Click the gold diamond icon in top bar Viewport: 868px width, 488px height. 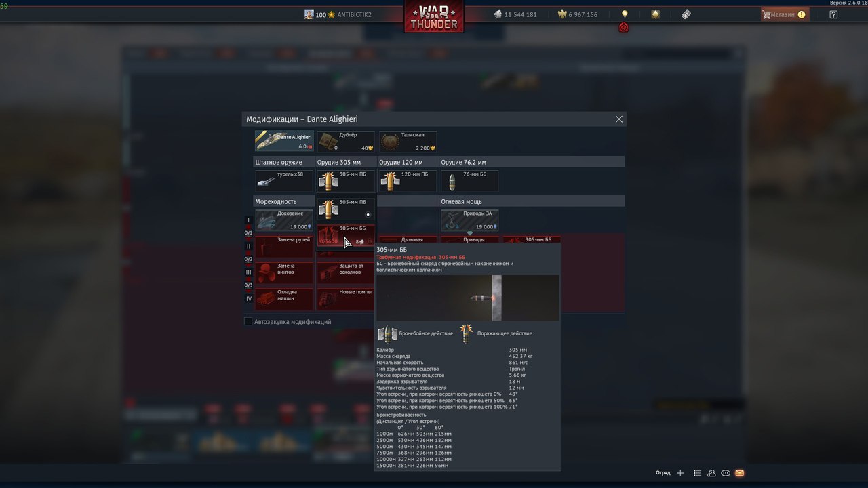click(x=655, y=14)
